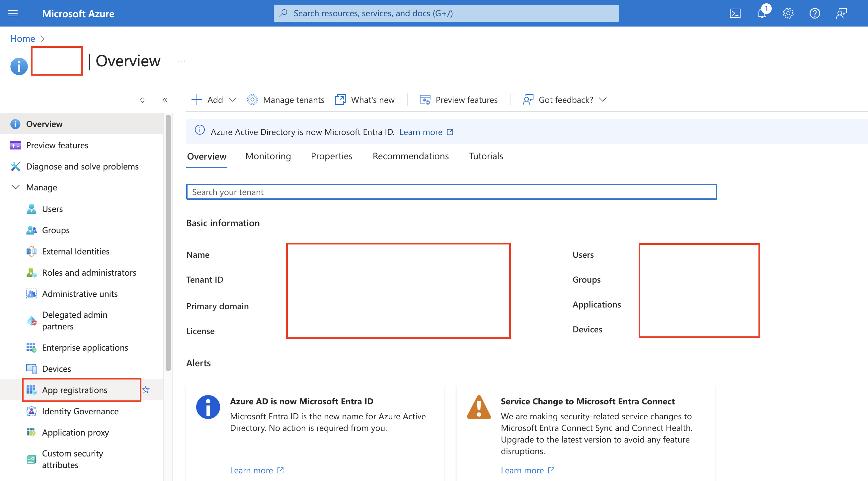Click the Users icon in the sidebar
The image size is (868, 481).
(31, 209)
